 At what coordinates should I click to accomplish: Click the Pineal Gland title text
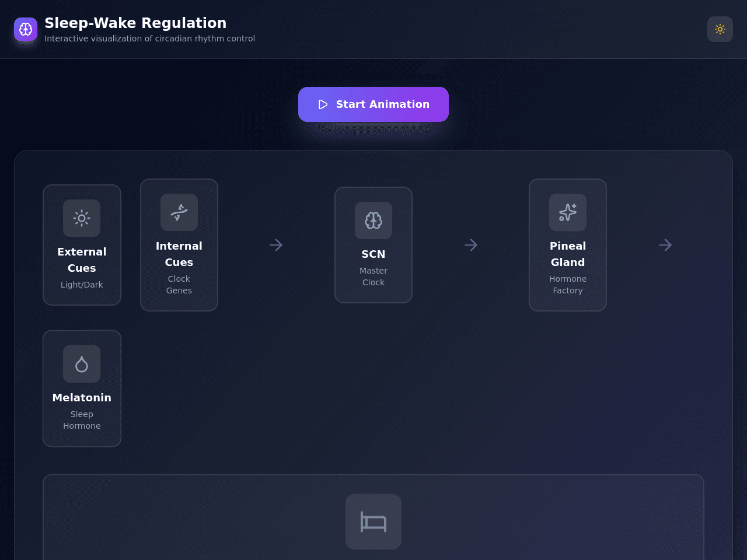coord(568,254)
